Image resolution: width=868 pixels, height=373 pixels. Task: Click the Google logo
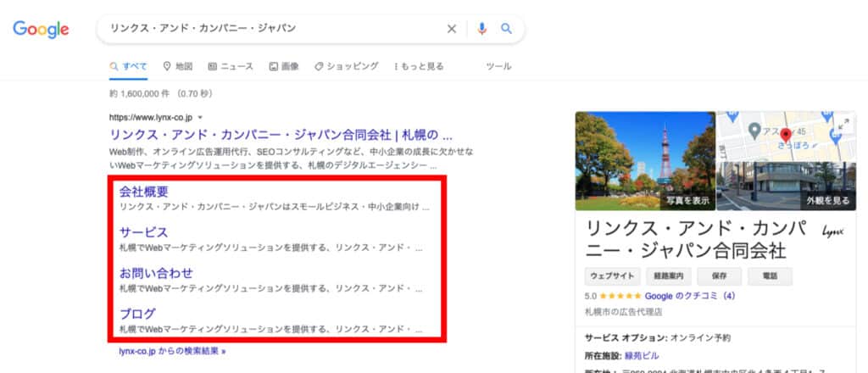click(x=41, y=29)
